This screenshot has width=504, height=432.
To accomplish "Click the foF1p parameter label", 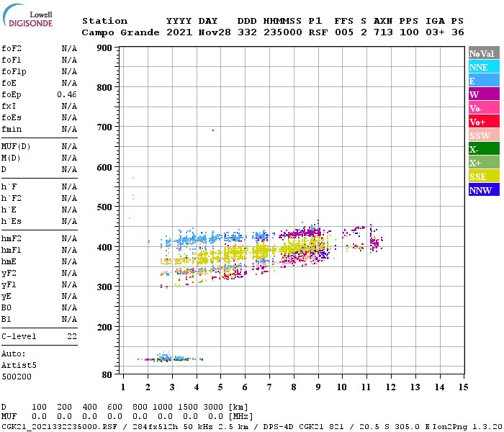I will (x=14, y=72).
